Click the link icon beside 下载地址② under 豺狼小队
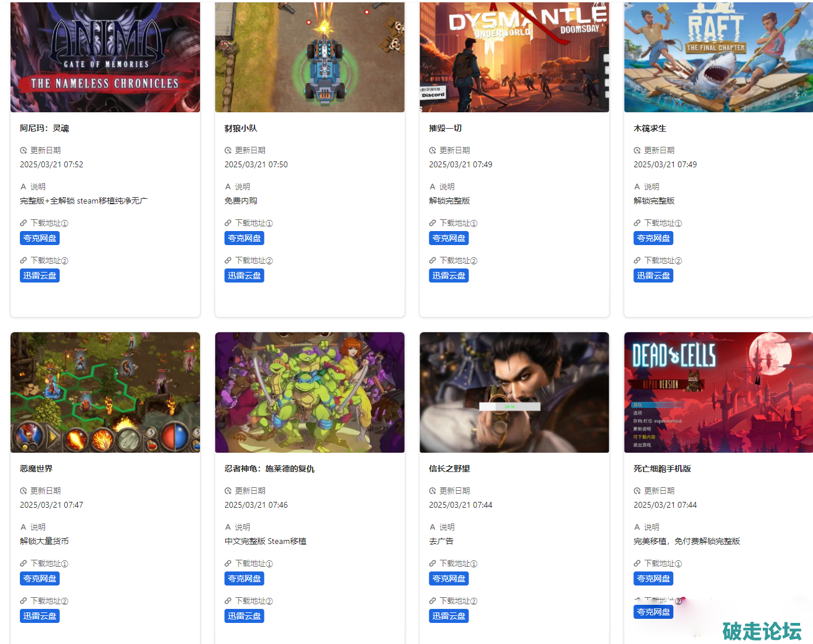 228,260
